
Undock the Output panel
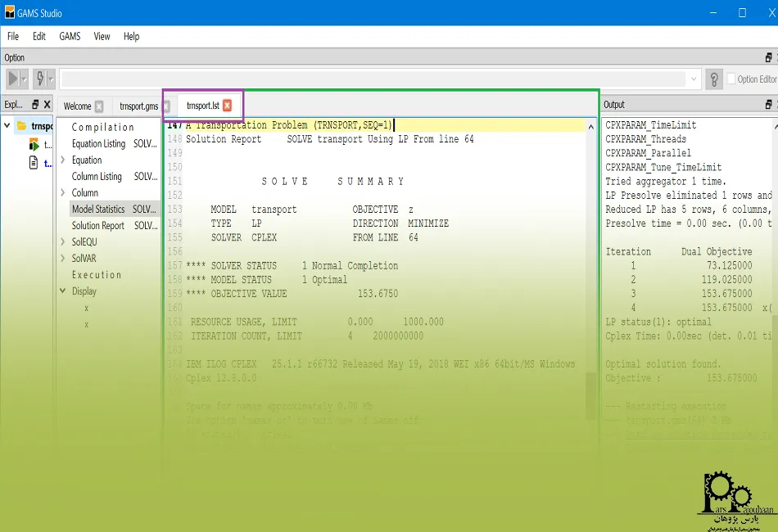coord(768,105)
